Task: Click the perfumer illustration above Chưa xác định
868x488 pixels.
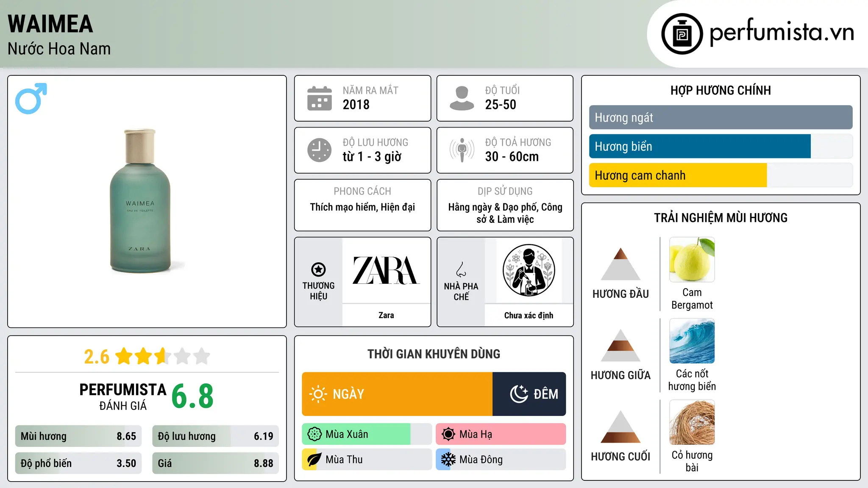Action: (529, 270)
